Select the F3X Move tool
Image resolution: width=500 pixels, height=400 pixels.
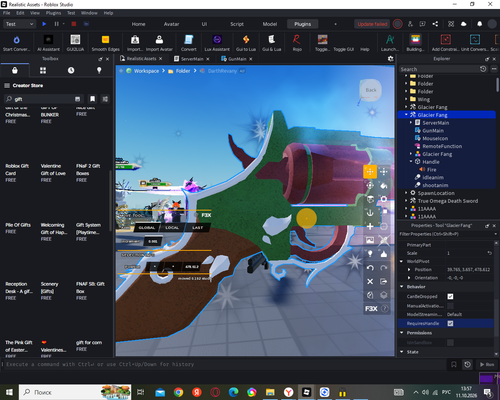point(370,172)
